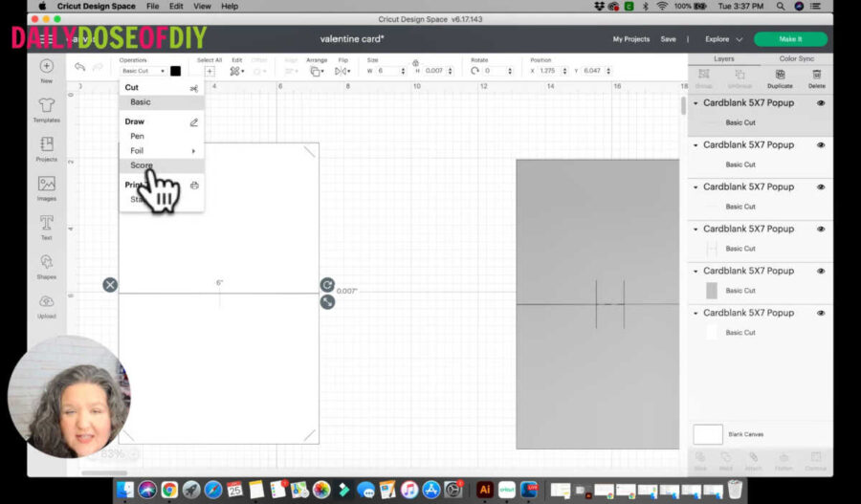Click the Duplicate layer icon

(x=780, y=75)
